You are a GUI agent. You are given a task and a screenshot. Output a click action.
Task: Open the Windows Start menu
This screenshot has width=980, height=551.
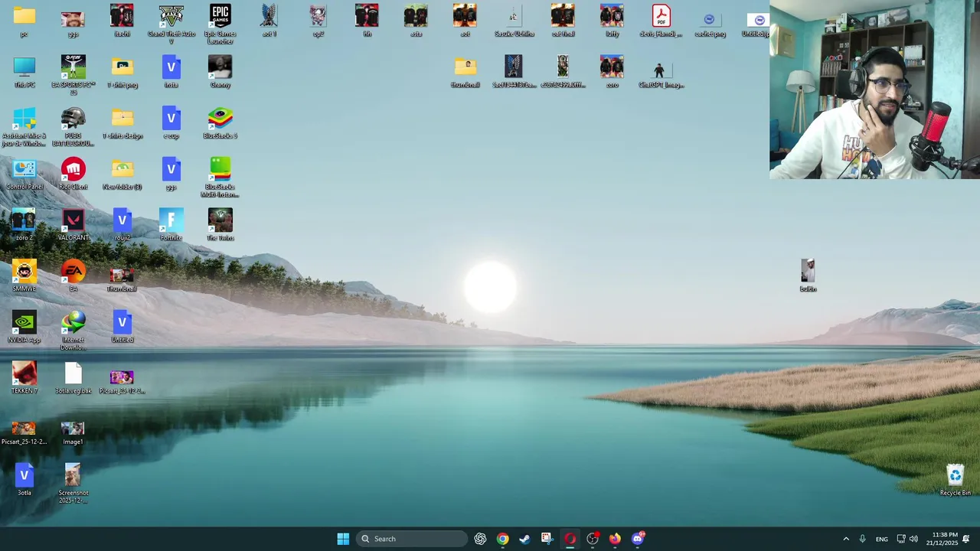click(x=343, y=539)
